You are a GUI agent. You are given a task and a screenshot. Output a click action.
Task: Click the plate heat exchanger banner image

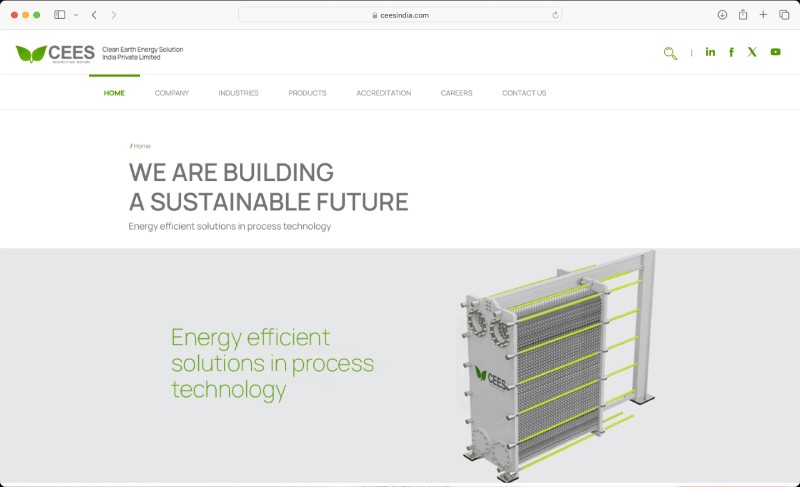[559, 366]
